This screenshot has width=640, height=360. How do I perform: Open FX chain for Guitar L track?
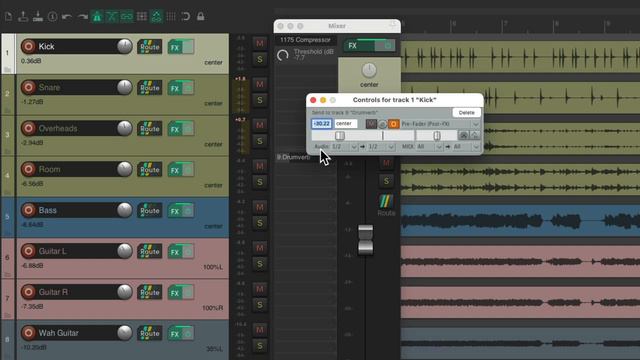click(x=175, y=252)
